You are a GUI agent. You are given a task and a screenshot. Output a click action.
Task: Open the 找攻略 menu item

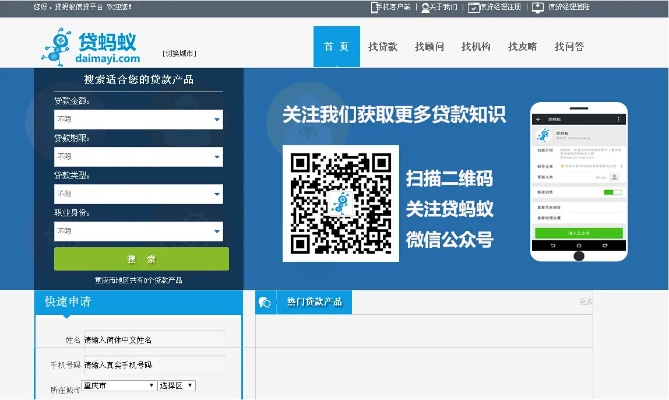coord(522,46)
